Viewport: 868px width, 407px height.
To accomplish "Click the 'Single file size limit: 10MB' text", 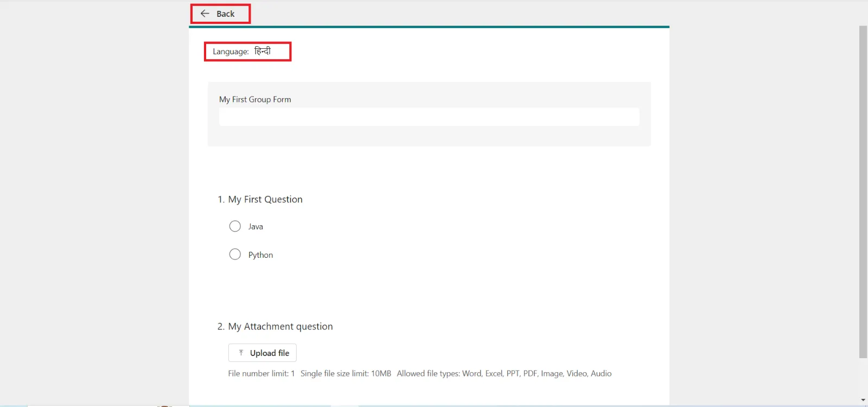I will pos(346,373).
